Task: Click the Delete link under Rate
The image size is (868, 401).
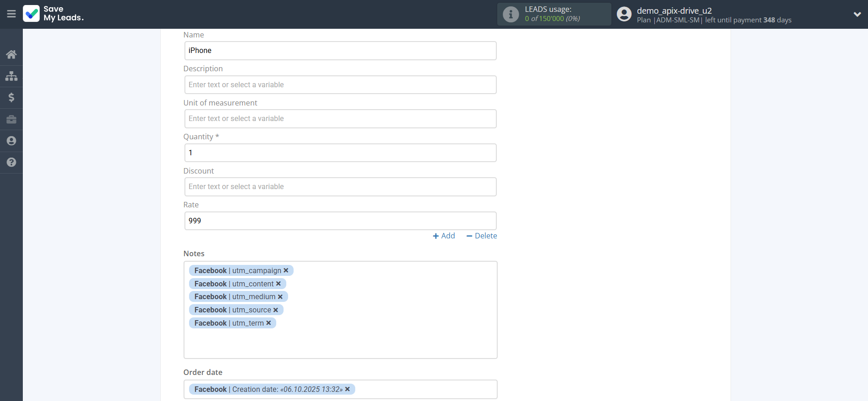Action: point(482,236)
